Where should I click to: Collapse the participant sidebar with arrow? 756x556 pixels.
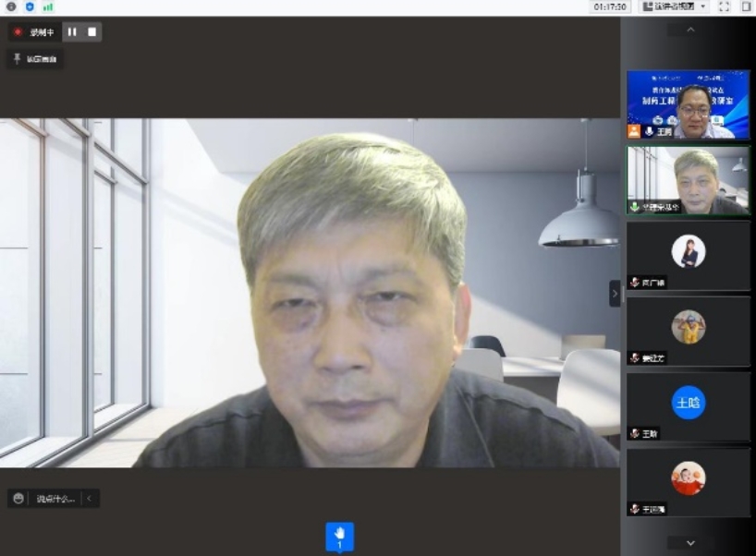coord(615,293)
